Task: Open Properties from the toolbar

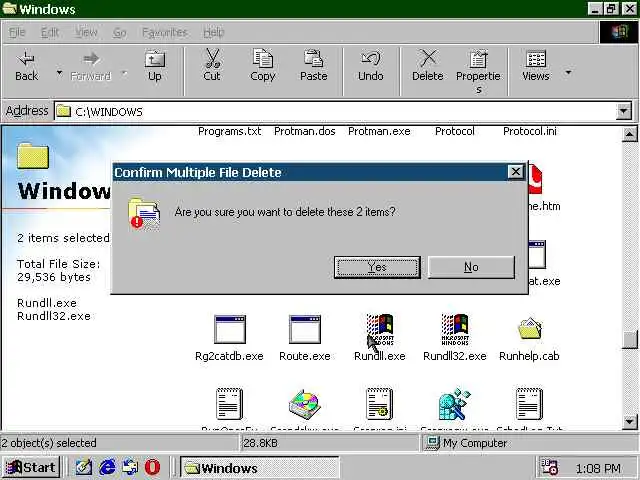Action: tap(478, 71)
